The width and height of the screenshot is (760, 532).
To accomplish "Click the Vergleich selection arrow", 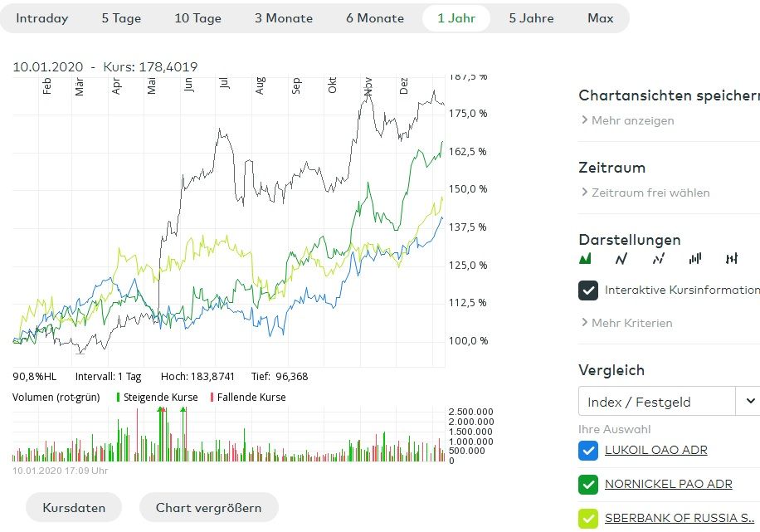I will (x=750, y=401).
